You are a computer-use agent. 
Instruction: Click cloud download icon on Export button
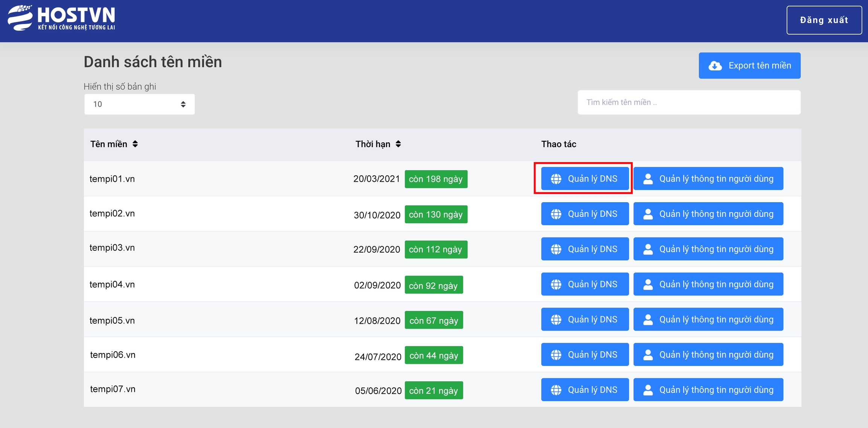point(715,66)
